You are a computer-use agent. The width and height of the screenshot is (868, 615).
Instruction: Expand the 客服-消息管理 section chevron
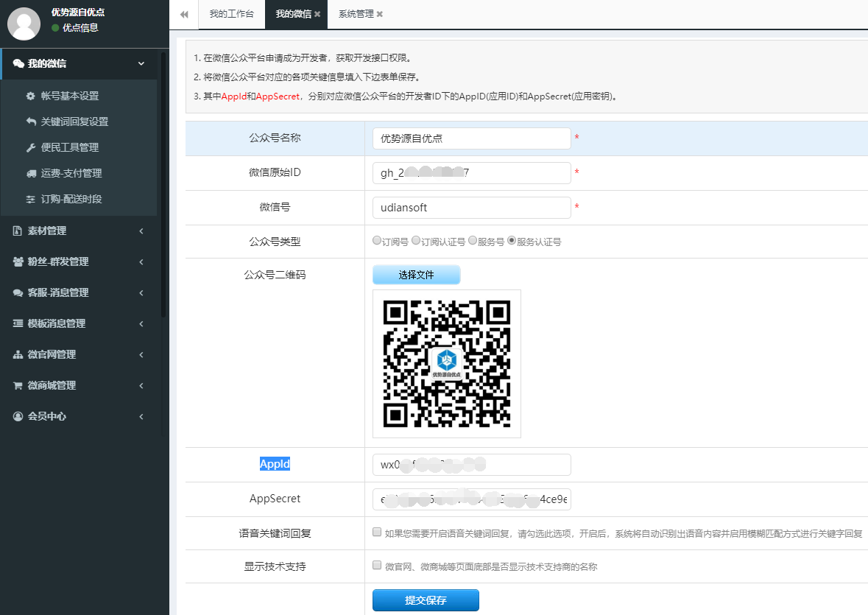tap(141, 293)
